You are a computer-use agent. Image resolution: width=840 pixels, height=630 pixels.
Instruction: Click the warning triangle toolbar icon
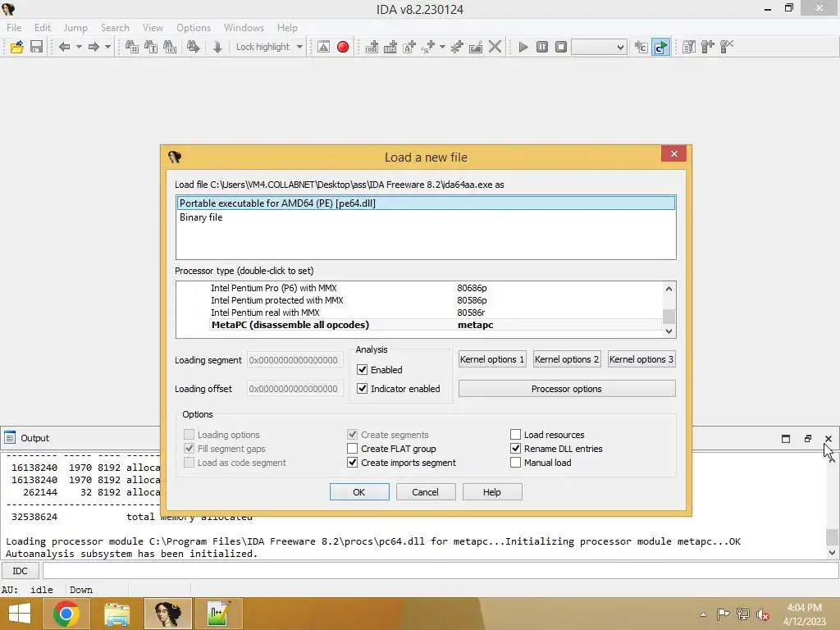point(323,47)
